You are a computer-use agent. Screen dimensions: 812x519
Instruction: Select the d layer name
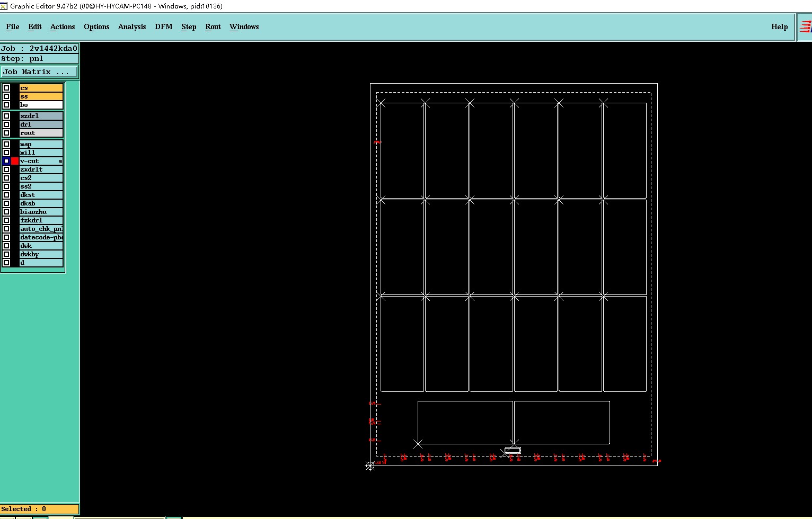(x=41, y=263)
